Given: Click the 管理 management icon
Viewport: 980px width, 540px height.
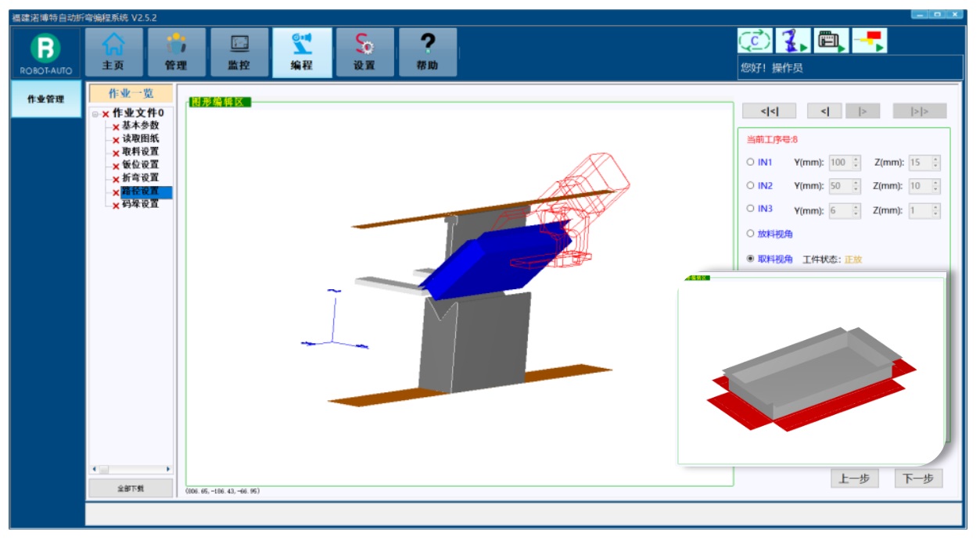Looking at the screenshot, I should [176, 52].
